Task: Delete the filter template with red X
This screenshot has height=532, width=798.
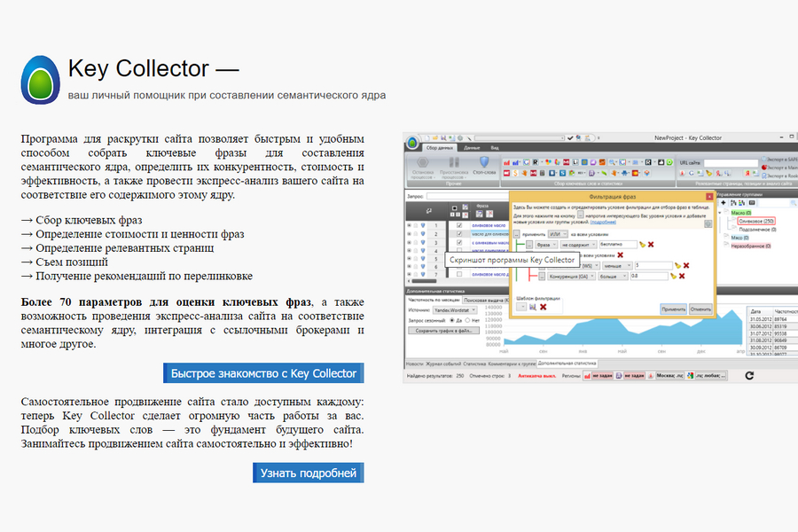Action: coord(544,307)
